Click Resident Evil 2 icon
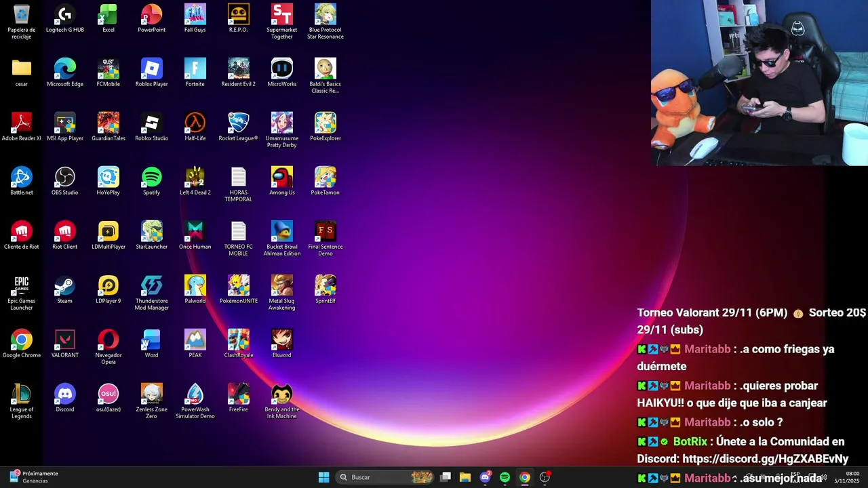The width and height of the screenshot is (868, 488). [x=239, y=73]
